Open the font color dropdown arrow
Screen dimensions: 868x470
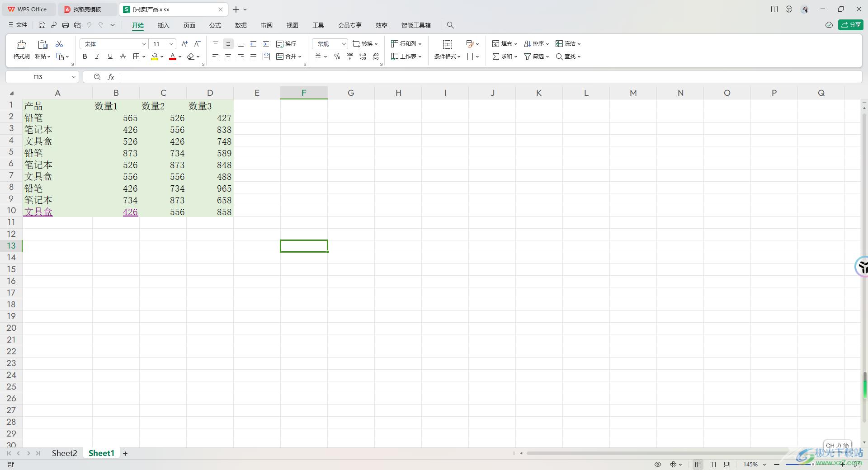[x=180, y=57]
